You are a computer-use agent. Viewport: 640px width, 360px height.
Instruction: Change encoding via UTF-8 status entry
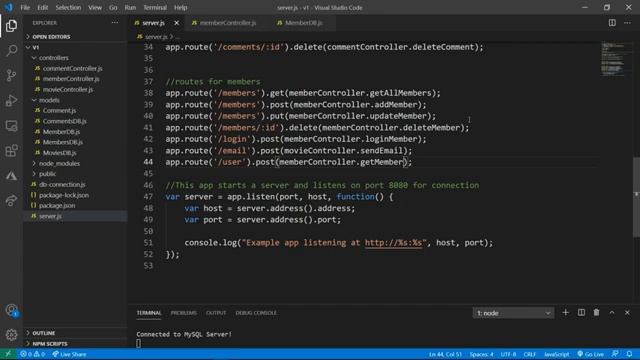508,354
